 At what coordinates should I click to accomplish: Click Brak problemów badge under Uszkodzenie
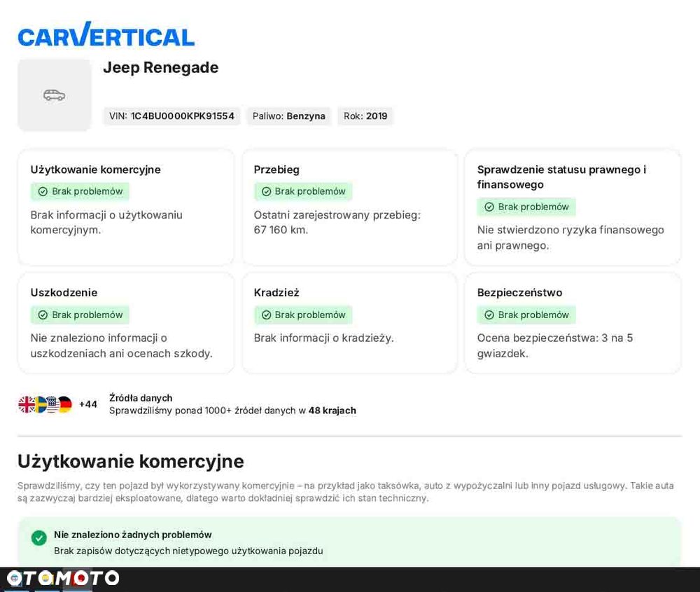80,315
